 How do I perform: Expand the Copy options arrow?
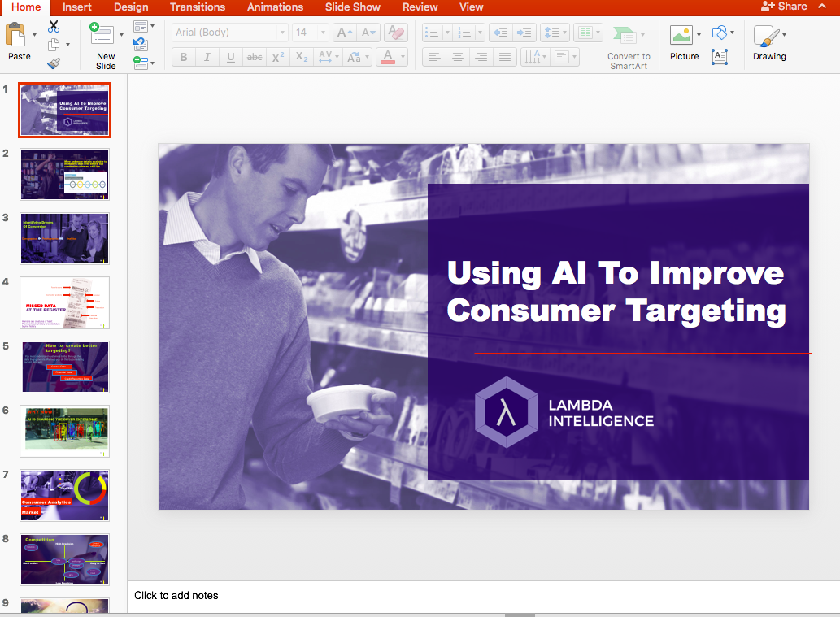point(67,45)
